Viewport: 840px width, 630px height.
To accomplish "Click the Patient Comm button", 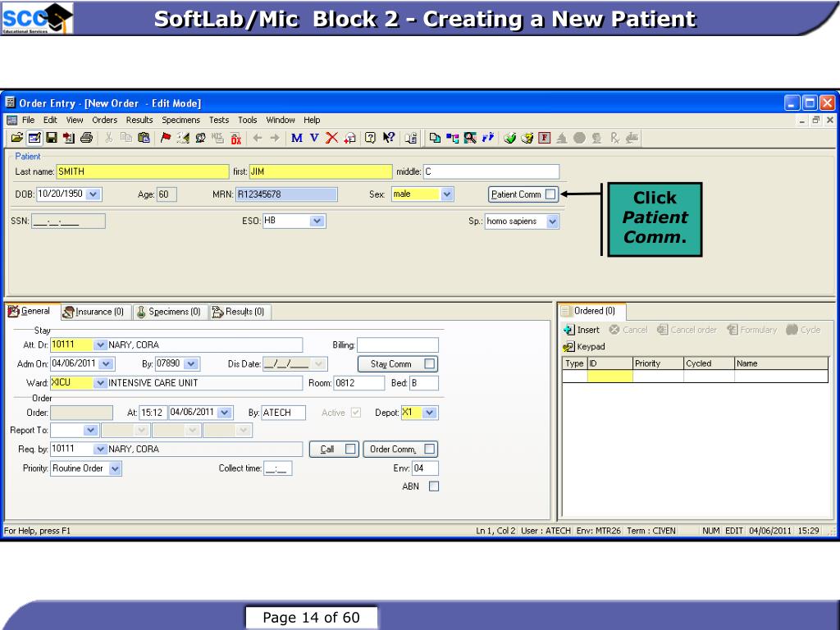I will click(x=523, y=194).
